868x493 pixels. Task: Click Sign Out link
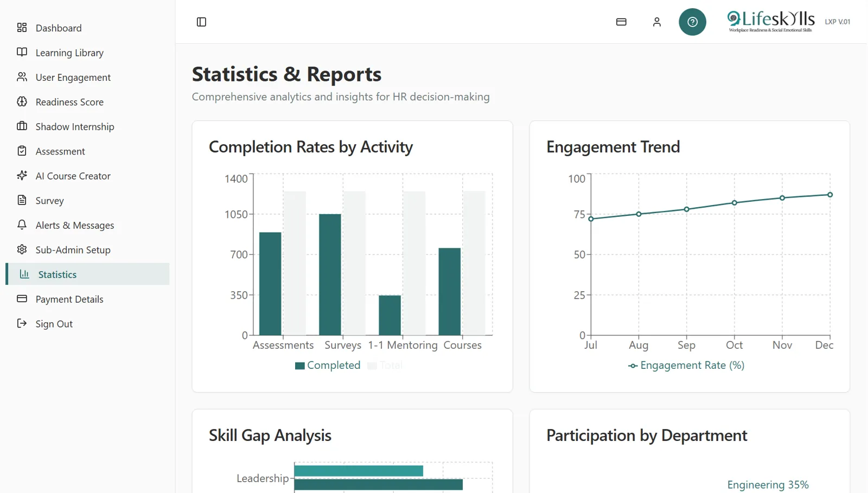(87, 324)
